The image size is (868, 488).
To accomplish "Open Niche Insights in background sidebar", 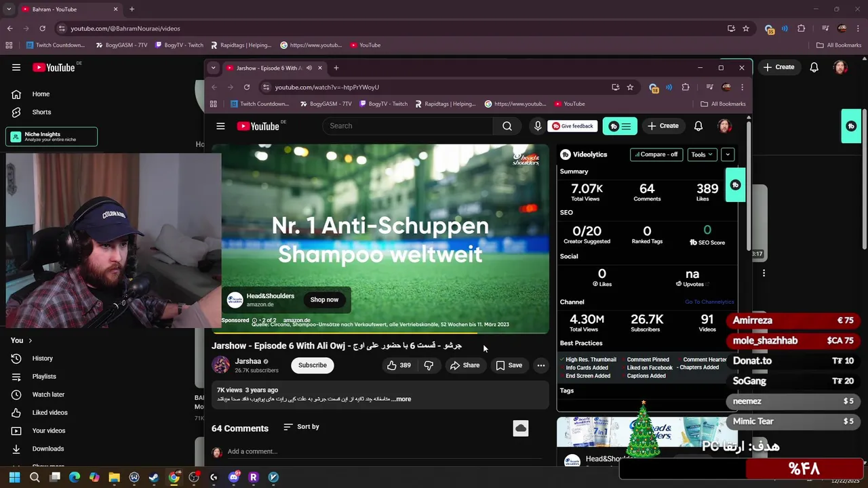I will (52, 137).
